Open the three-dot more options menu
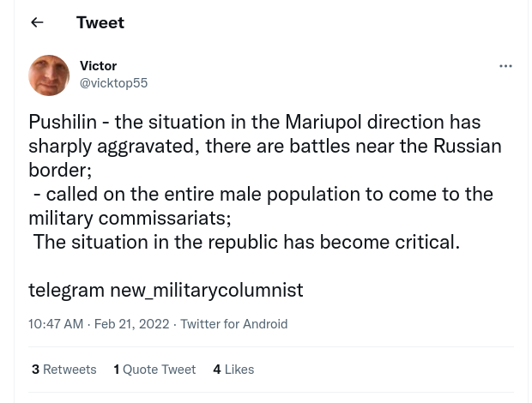 click(505, 66)
